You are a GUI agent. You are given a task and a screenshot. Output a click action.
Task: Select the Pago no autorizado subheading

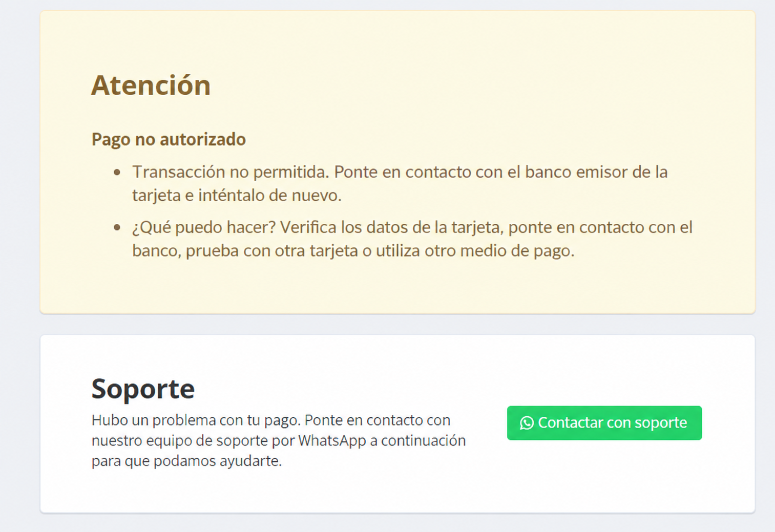169,139
